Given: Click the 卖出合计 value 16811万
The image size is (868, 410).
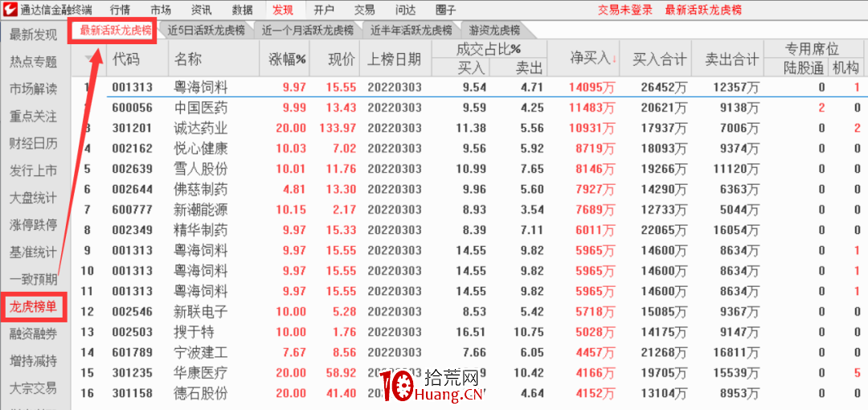Looking at the screenshot, I should pyautogui.click(x=735, y=352).
